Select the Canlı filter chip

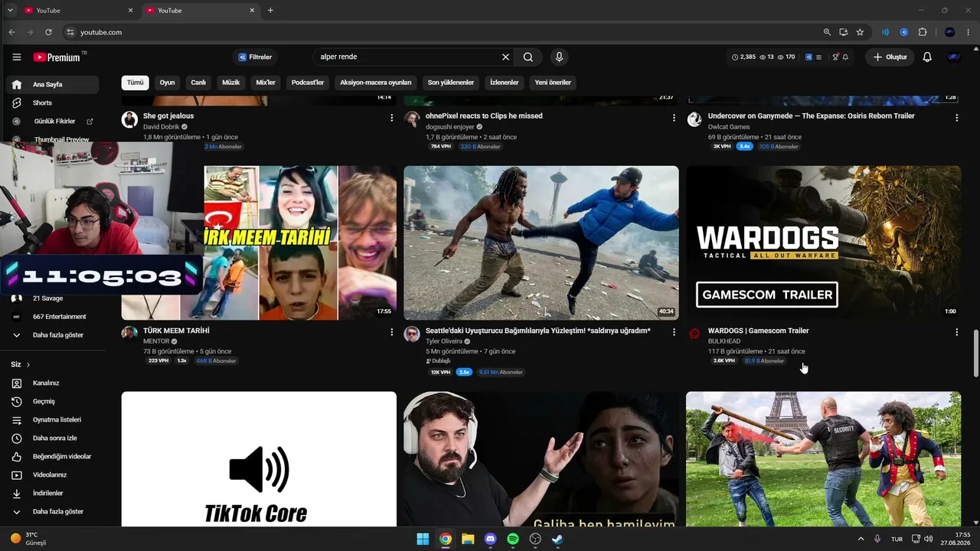[198, 83]
